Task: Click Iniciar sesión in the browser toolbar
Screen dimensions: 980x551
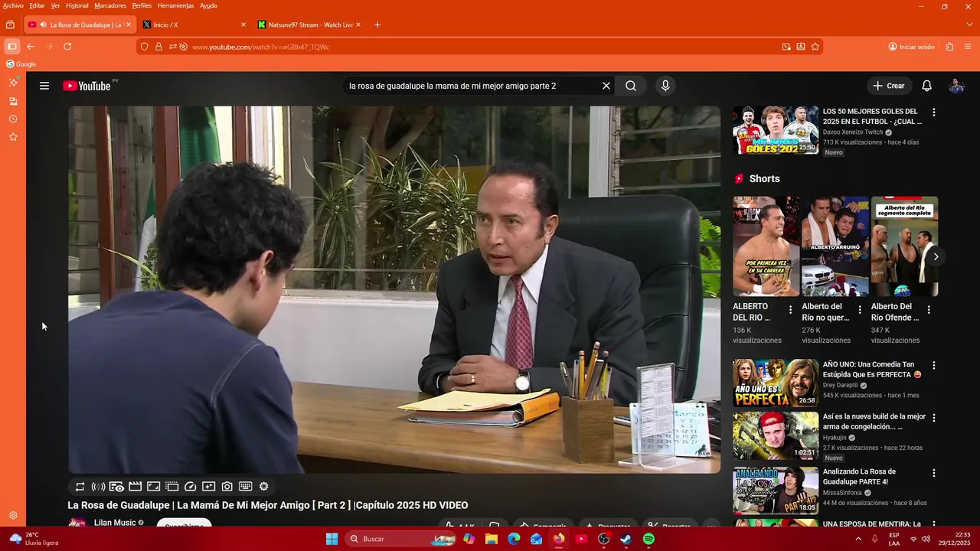Action: (x=912, y=47)
